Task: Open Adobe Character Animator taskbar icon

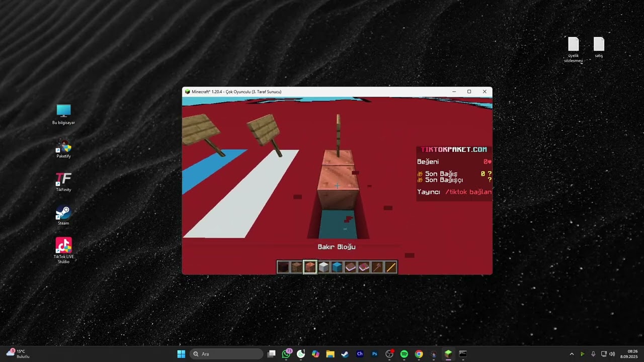Action: point(360,354)
